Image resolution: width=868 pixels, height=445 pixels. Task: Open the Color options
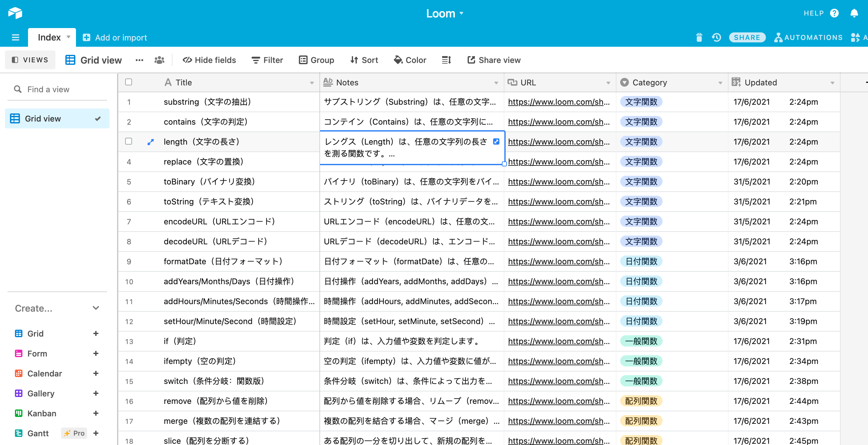pyautogui.click(x=410, y=60)
